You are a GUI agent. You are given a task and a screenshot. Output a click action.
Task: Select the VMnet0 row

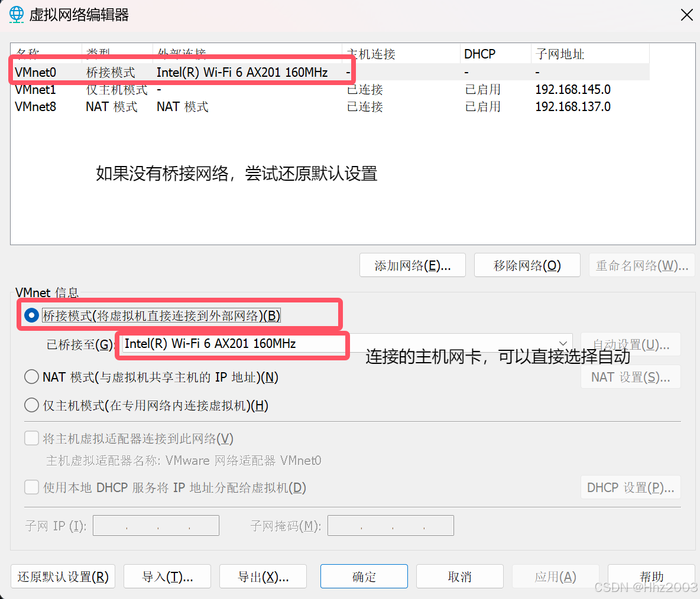(x=330, y=72)
